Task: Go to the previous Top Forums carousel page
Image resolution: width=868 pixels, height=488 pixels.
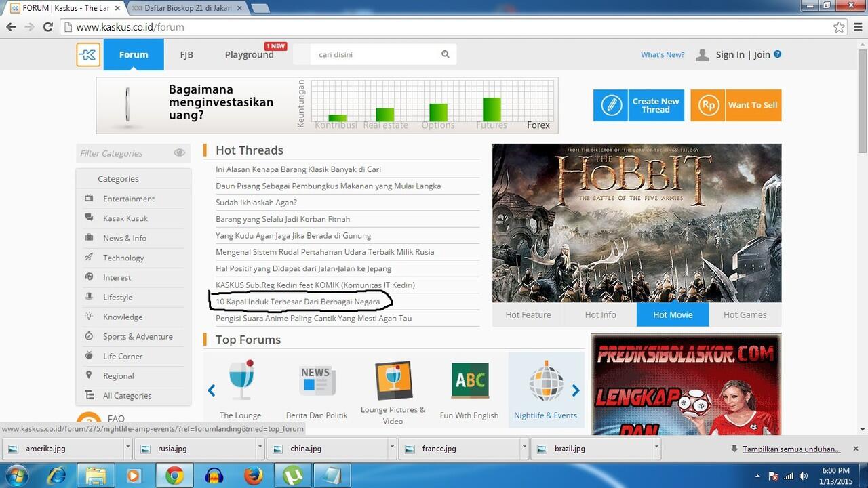Action: (x=212, y=390)
